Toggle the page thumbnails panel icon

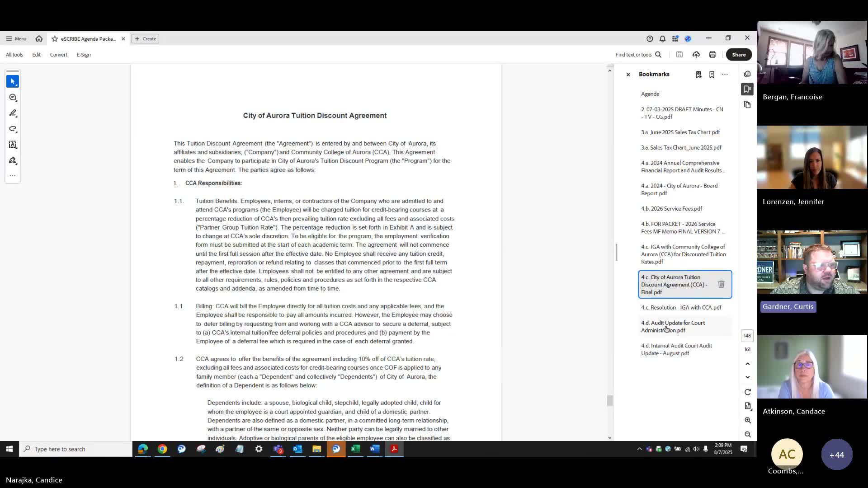(x=747, y=105)
